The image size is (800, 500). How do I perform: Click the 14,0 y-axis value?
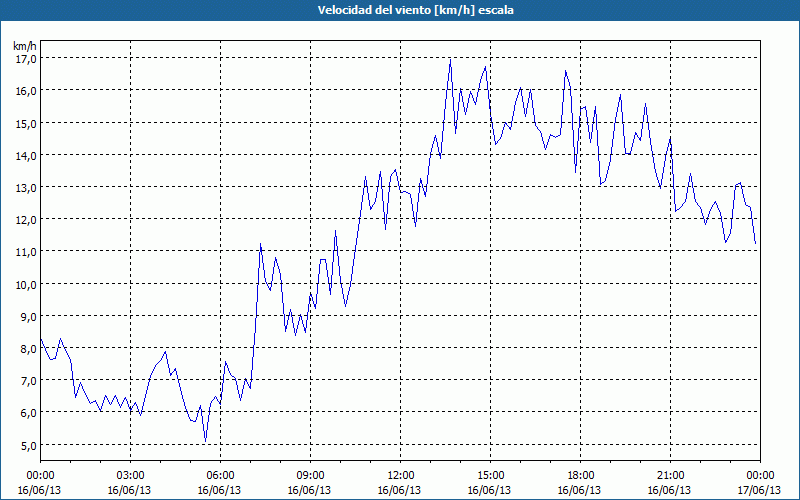pyautogui.click(x=25, y=156)
